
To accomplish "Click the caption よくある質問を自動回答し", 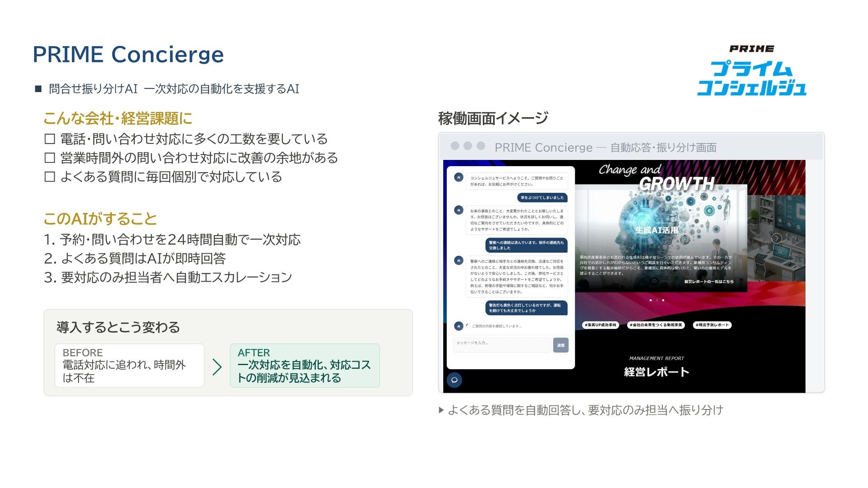I will click(581, 410).
